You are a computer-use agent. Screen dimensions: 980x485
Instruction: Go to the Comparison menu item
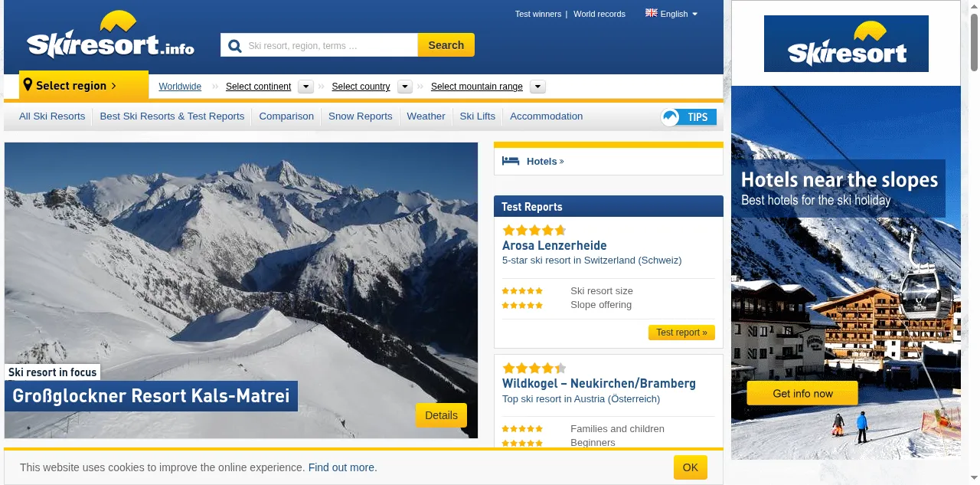point(286,116)
